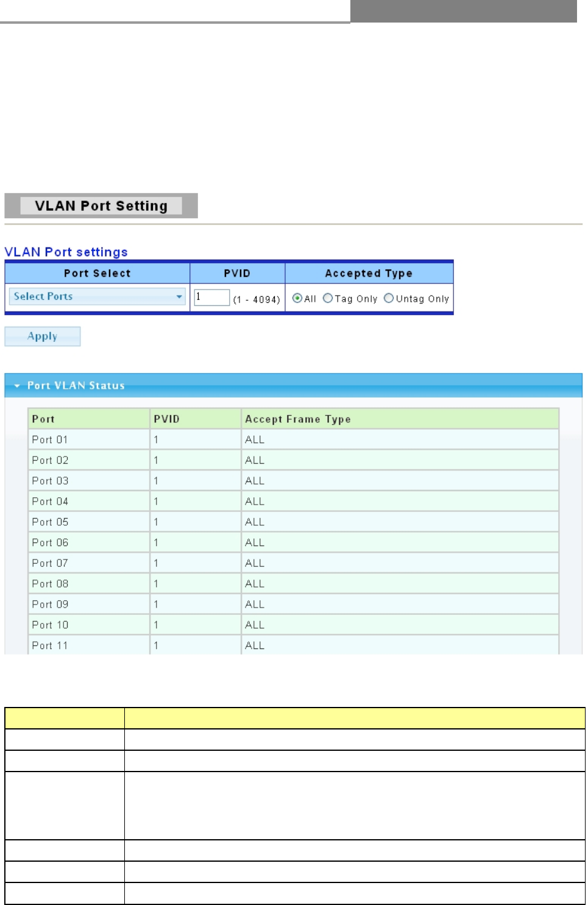588x905 pixels.
Task: Click the Port 01 row label
Action: [x=50, y=439]
